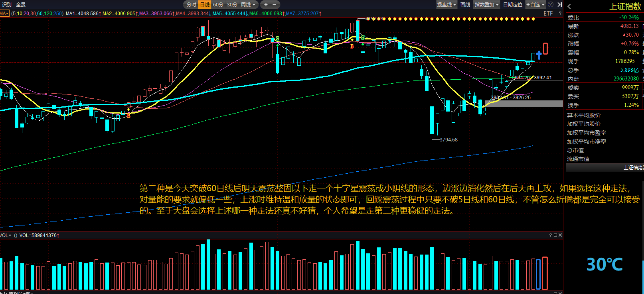Click the back chevron beside 上证指数
This screenshot has width=644, height=294.
pyautogui.click(x=569, y=6)
